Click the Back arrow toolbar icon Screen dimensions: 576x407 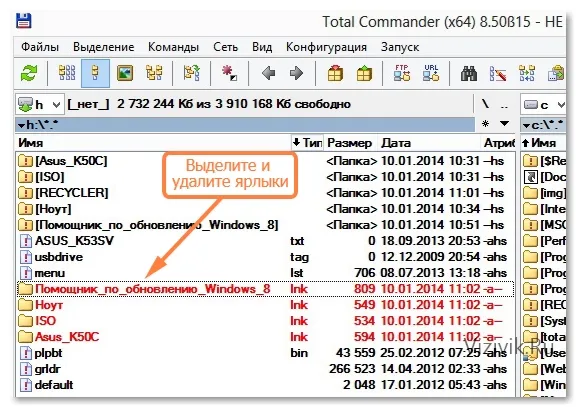coord(269,73)
